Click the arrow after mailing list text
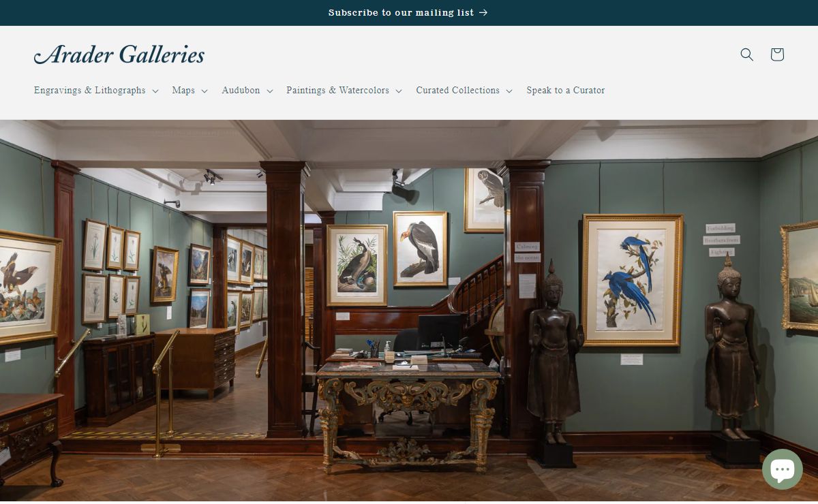The height and width of the screenshot is (504, 818). [x=483, y=12]
